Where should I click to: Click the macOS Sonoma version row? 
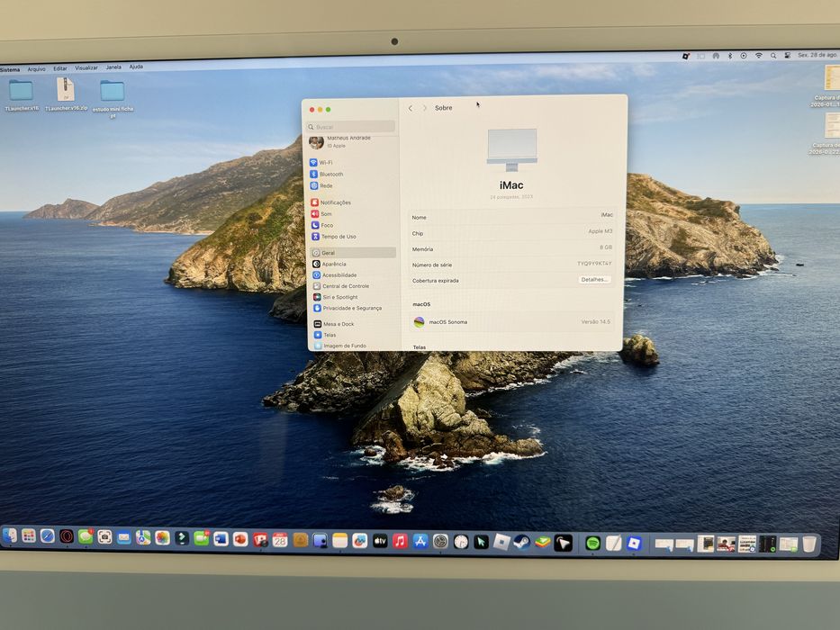[511, 322]
